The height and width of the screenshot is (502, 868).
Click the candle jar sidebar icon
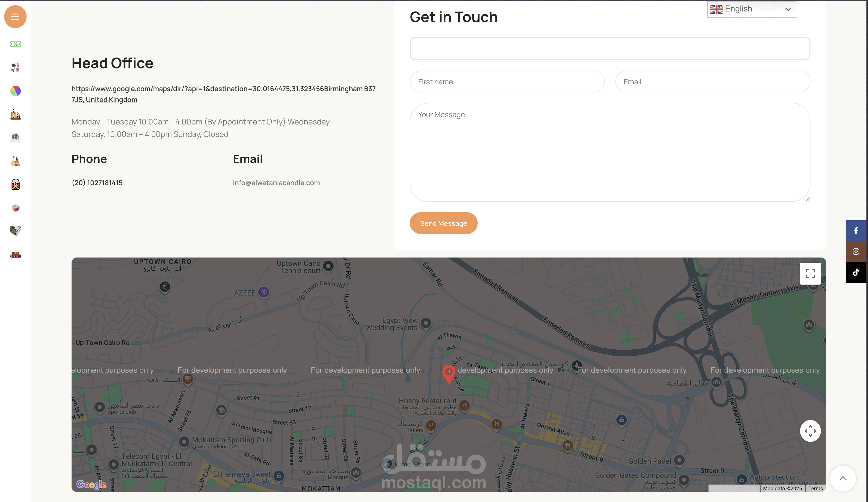pyautogui.click(x=15, y=184)
